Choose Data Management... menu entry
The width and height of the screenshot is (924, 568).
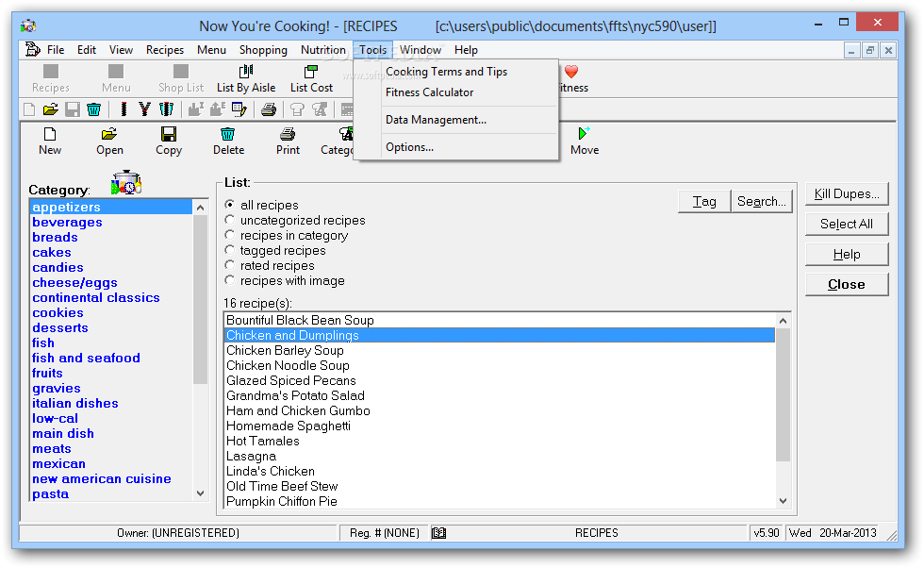point(436,120)
